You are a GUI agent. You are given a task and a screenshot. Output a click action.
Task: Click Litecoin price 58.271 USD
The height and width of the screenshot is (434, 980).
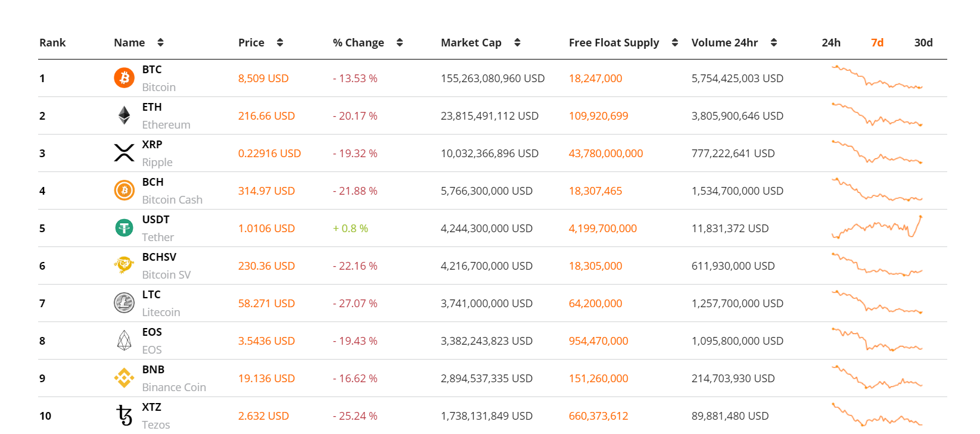[266, 303]
